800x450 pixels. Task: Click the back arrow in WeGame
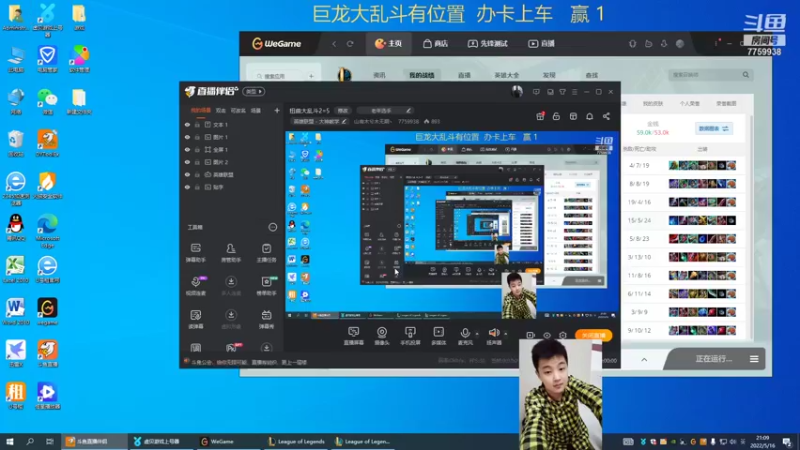(x=334, y=44)
